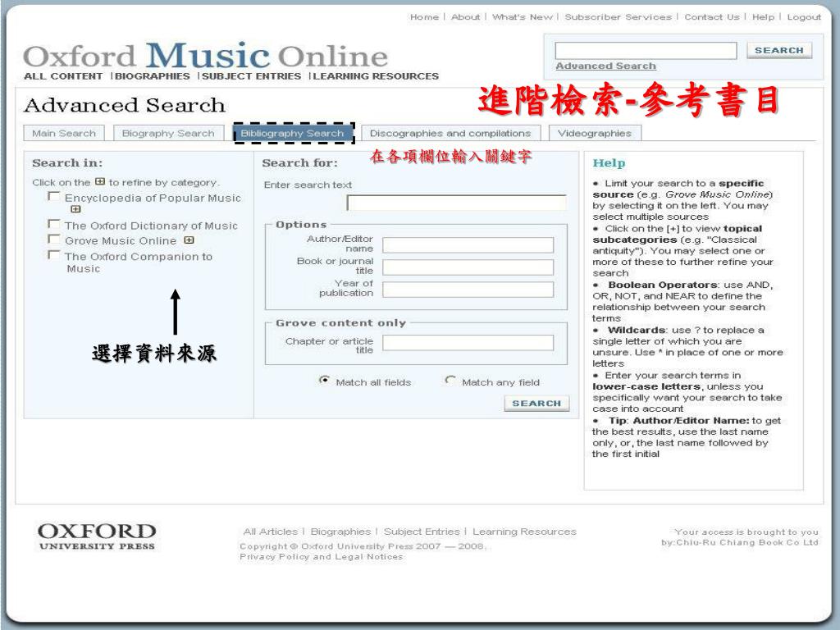Open the BIOGRAPHIES navigation item
Screen dimensions: 840x630
tap(153, 76)
